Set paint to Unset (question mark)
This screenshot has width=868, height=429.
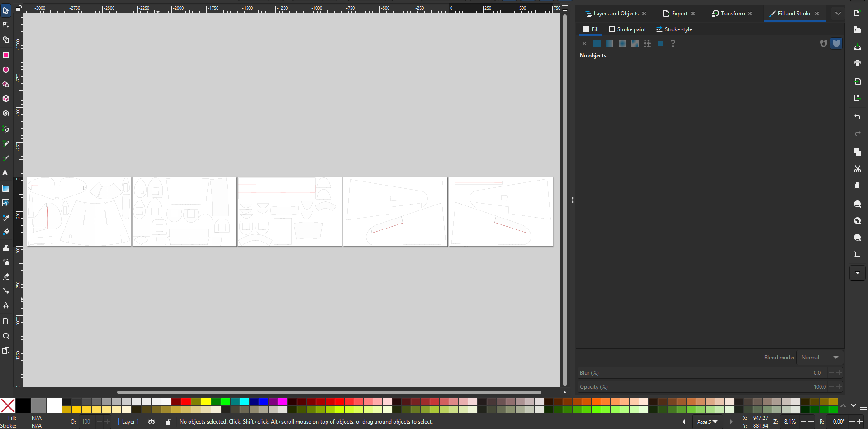(673, 43)
